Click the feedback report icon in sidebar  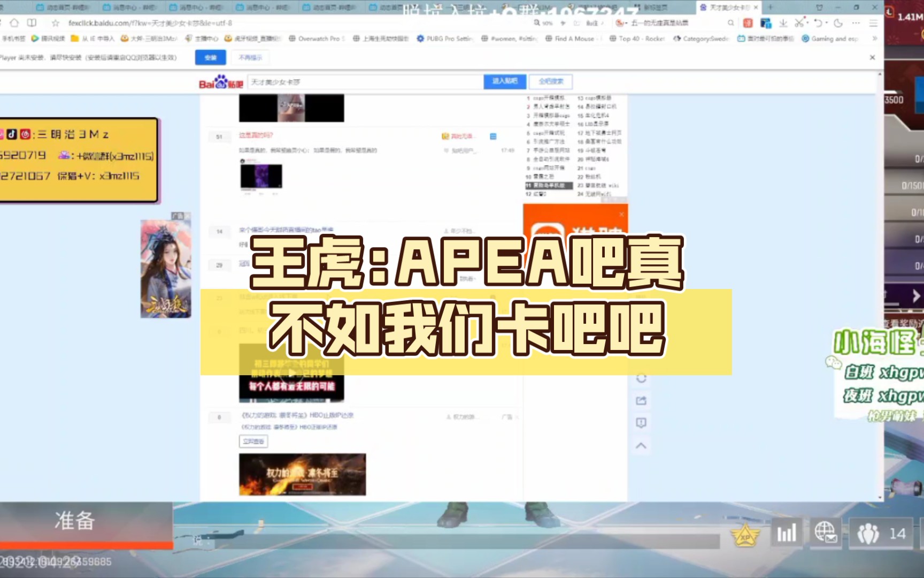(x=641, y=423)
